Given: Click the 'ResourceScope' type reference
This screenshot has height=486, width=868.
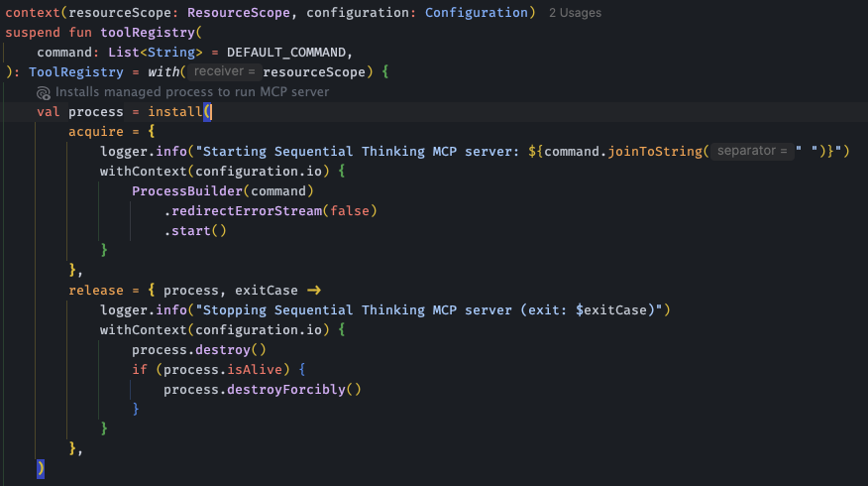Looking at the screenshot, I should [x=239, y=13].
